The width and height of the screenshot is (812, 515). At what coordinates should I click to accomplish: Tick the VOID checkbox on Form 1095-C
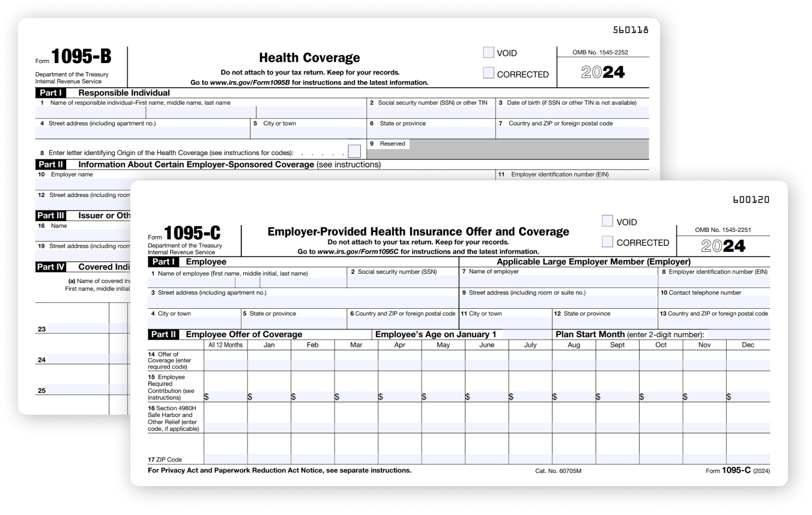(x=607, y=222)
